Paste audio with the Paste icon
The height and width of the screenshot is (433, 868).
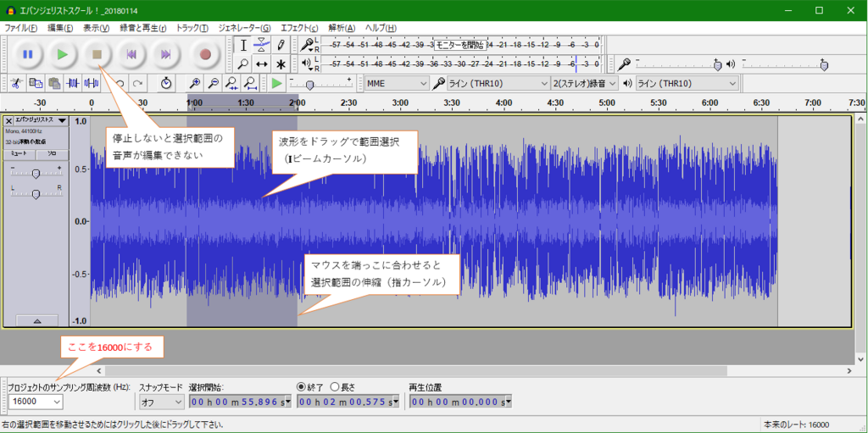(54, 84)
